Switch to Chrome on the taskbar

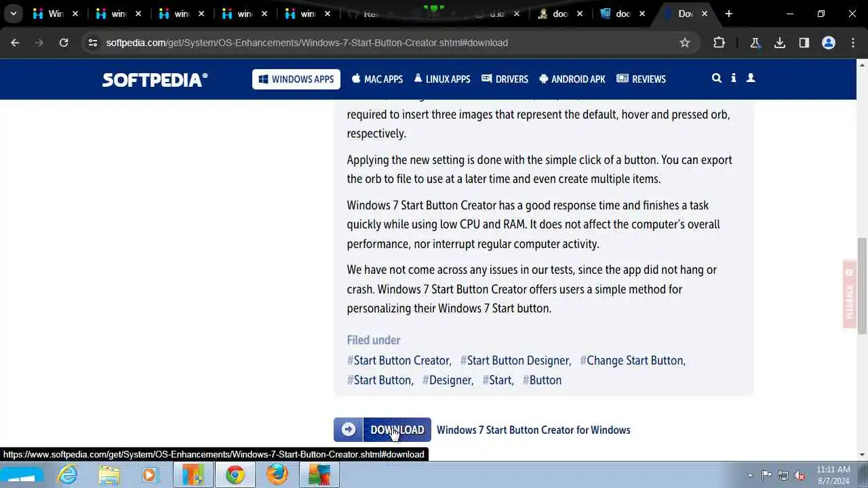point(235,475)
